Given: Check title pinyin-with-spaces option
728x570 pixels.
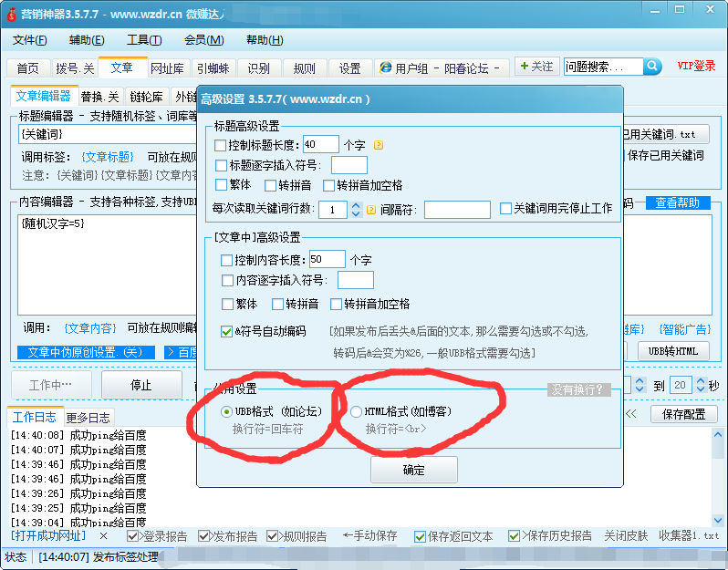Looking at the screenshot, I should coord(328,186).
